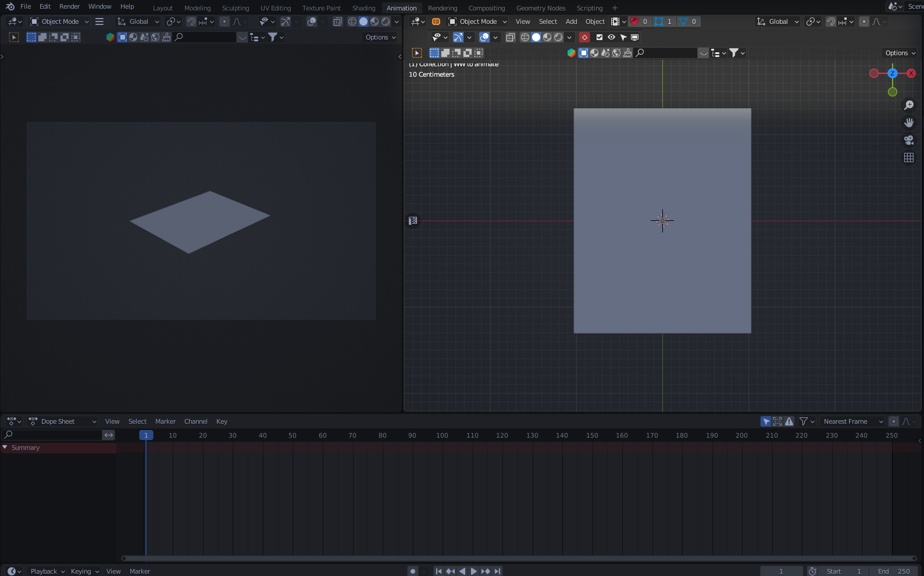
Task: Toggle proportional editing in left viewport header
Action: [x=224, y=22]
